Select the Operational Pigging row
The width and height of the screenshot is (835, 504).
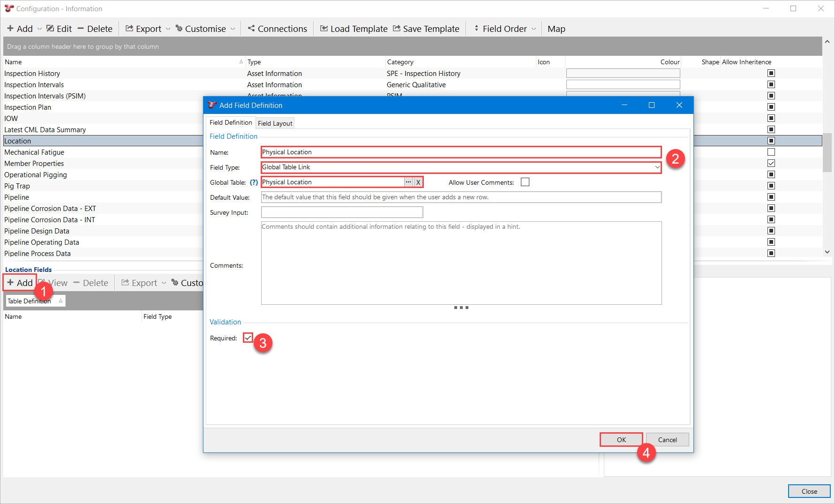coord(103,174)
